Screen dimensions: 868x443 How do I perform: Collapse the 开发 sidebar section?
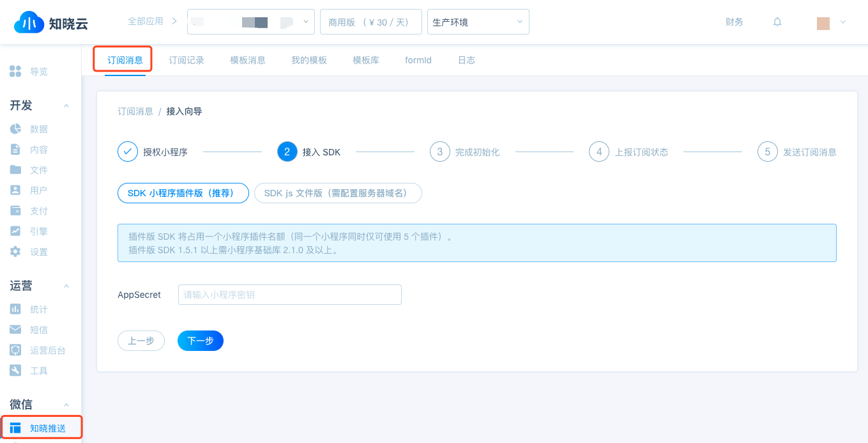click(x=66, y=106)
